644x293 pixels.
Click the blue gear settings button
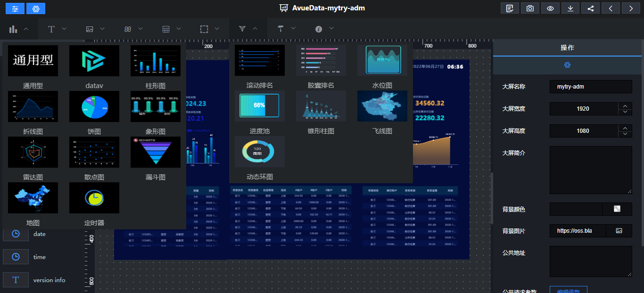(x=36, y=8)
